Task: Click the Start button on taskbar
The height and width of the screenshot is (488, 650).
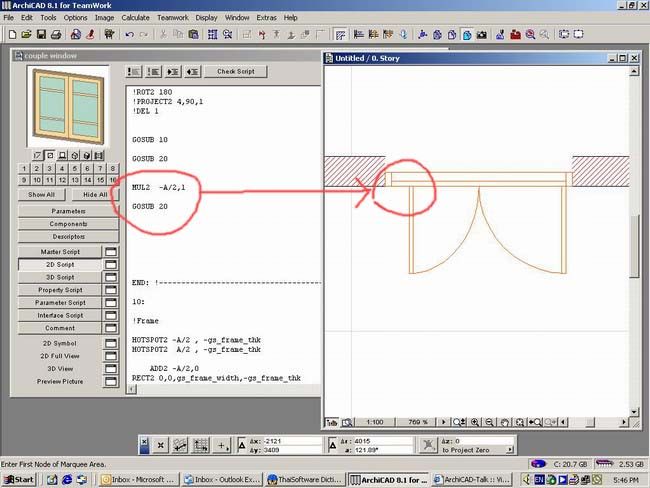Action: tap(19, 480)
